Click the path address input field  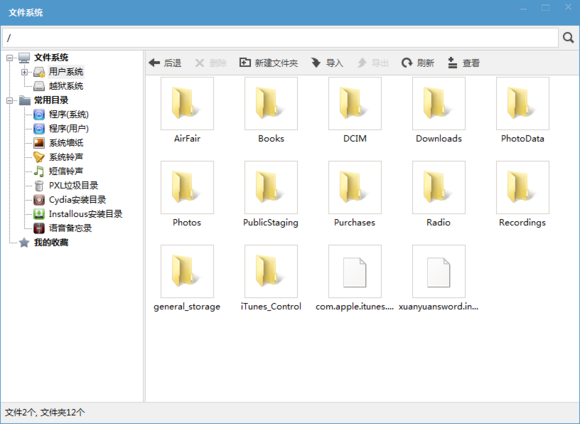pos(280,38)
